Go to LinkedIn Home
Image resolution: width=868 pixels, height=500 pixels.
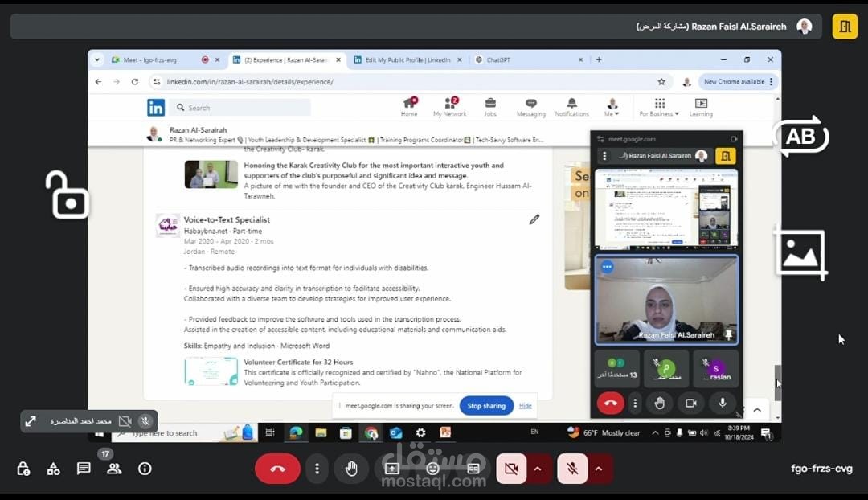(x=410, y=106)
